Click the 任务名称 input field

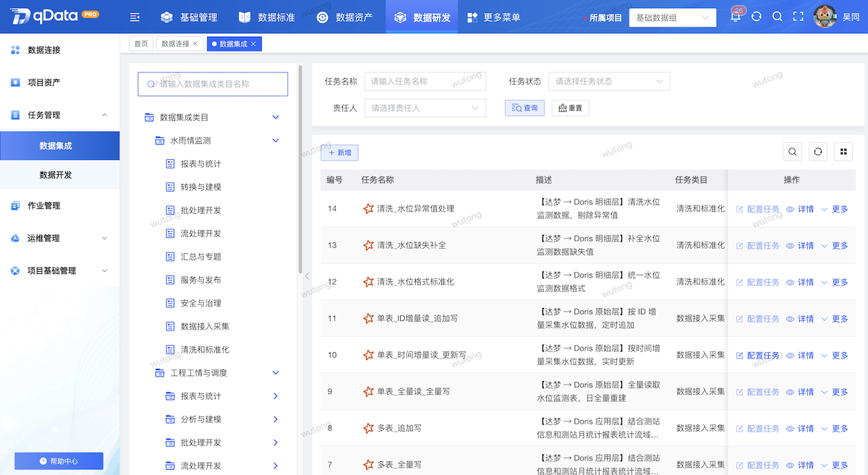point(425,82)
